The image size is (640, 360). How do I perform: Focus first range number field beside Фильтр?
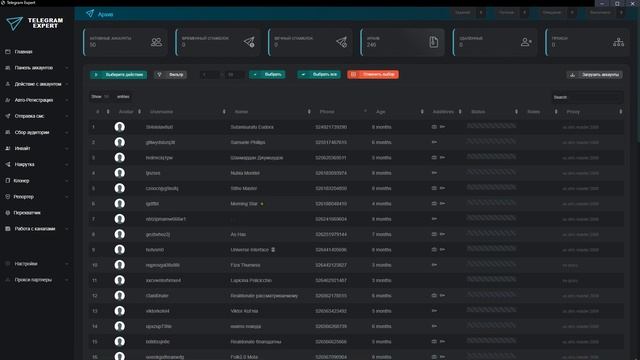click(210, 75)
